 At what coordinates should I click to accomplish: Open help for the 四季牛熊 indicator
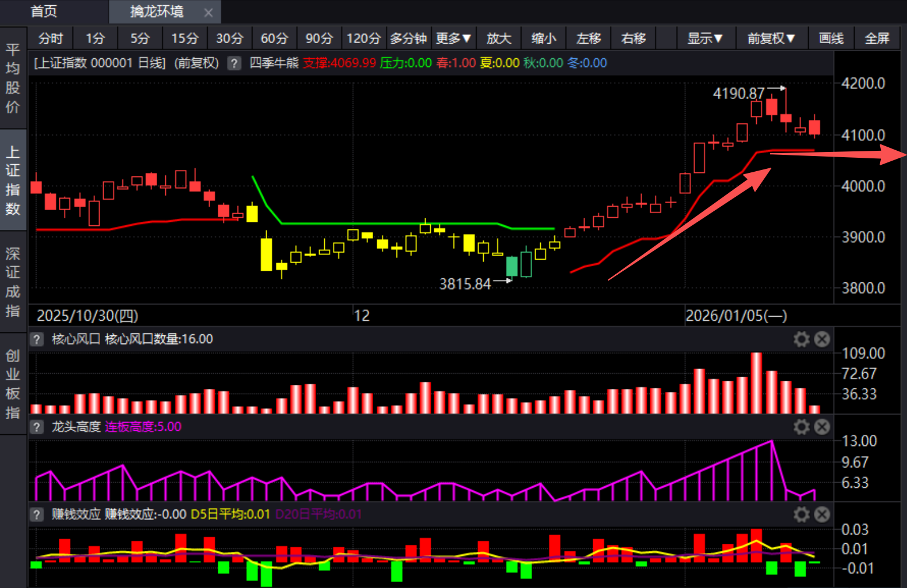(x=234, y=63)
